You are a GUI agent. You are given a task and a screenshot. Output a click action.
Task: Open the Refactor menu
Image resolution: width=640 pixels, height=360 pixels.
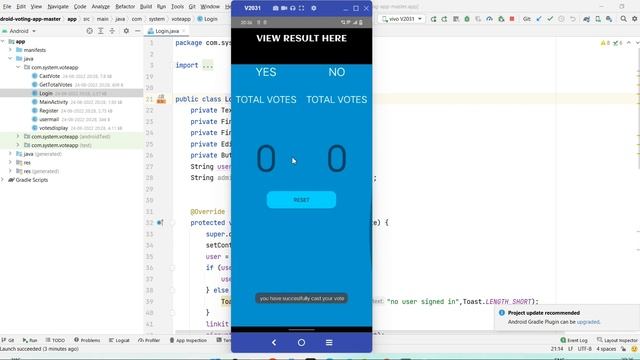[125, 7]
